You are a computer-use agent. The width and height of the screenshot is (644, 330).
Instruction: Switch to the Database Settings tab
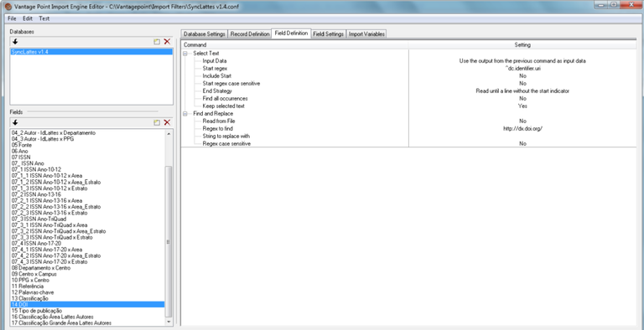tap(204, 34)
